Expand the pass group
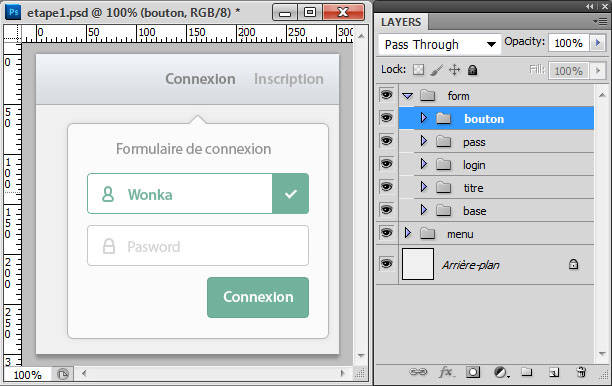The width and height of the screenshot is (612, 386). click(423, 141)
